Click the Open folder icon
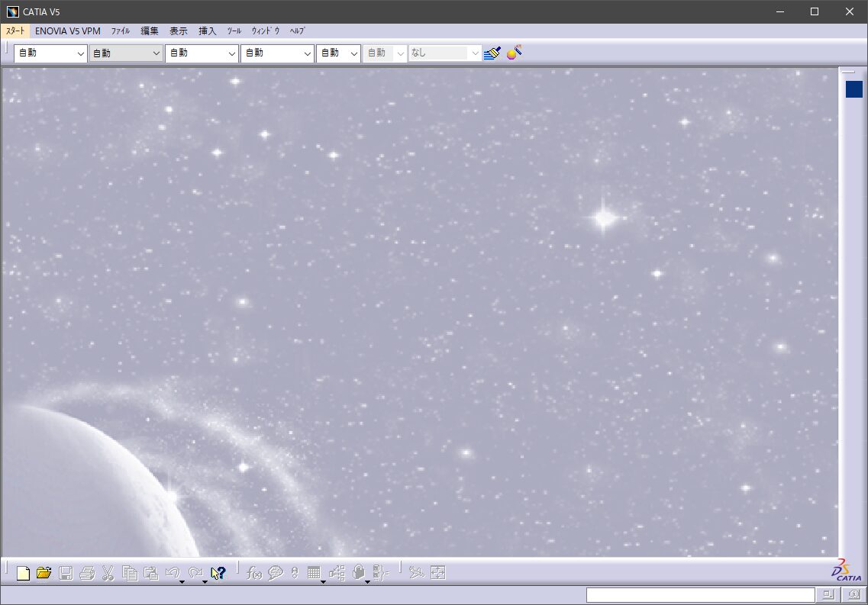Viewport: 868px width, 605px height. 44,573
